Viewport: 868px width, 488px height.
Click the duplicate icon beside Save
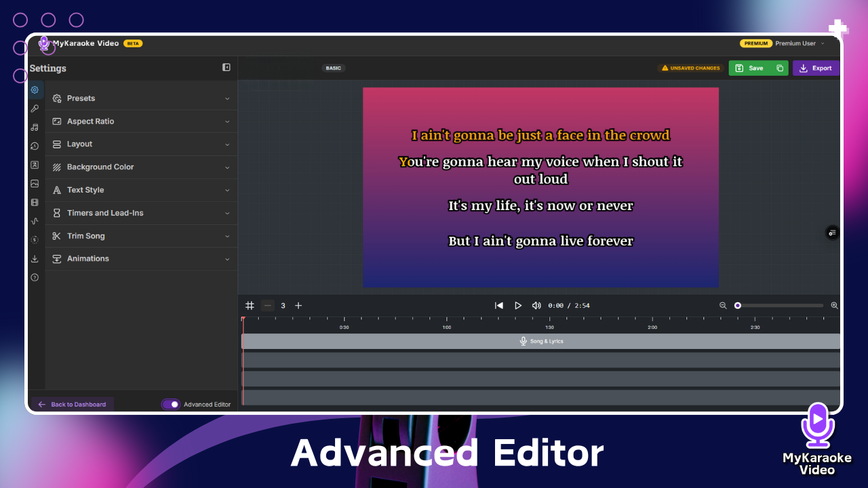[x=780, y=68]
